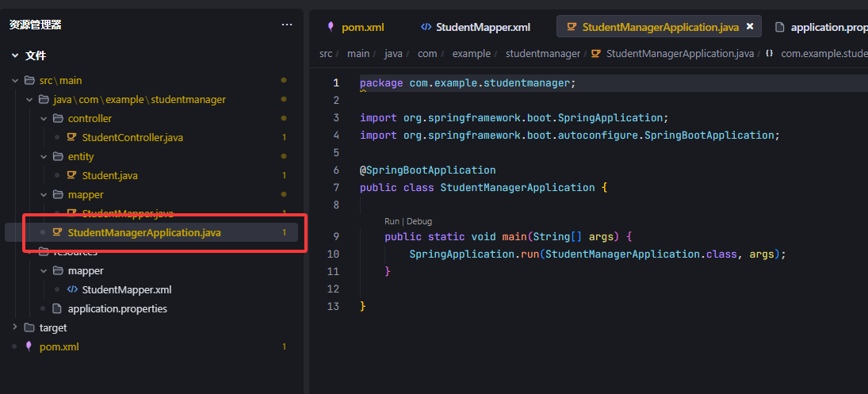The image size is (868, 394).
Task: Click breadcrumb segment 'src'
Action: click(326, 54)
